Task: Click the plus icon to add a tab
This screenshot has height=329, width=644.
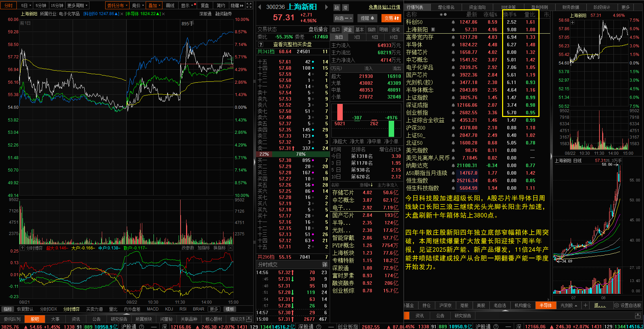Action: 585,305
